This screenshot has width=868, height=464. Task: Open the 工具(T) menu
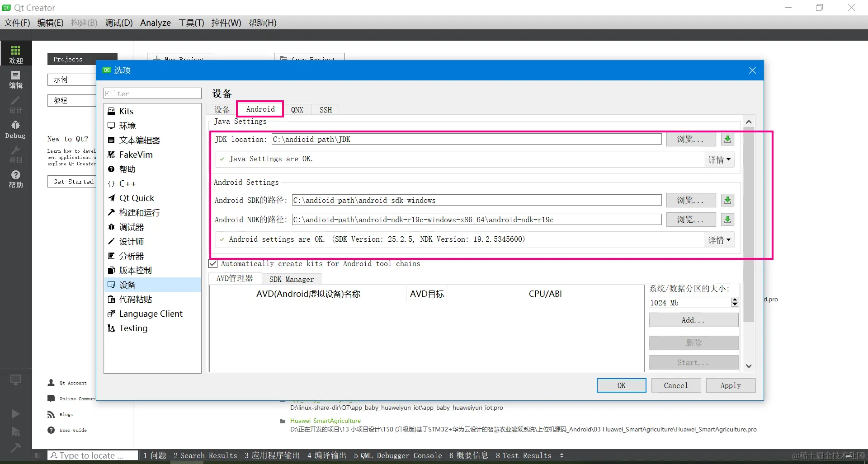click(x=191, y=23)
